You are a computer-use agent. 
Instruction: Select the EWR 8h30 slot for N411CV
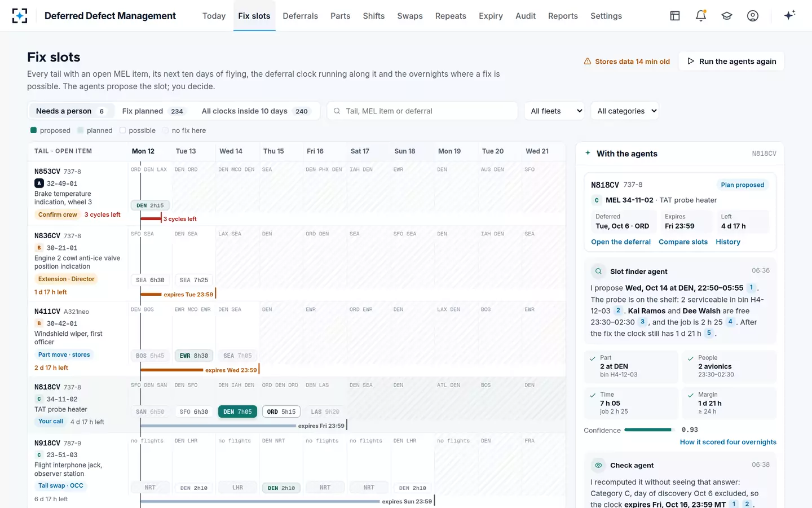(x=194, y=356)
